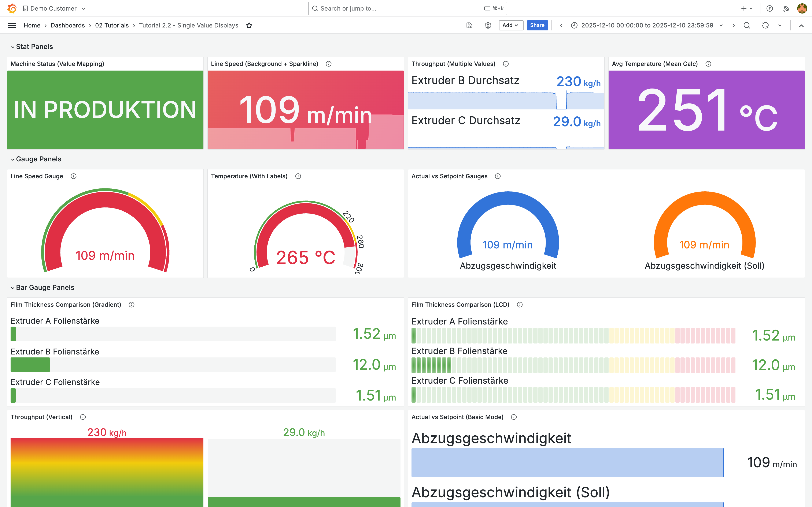Navigate to Dashboards breadcrumb
The width and height of the screenshot is (812, 507).
(x=67, y=26)
